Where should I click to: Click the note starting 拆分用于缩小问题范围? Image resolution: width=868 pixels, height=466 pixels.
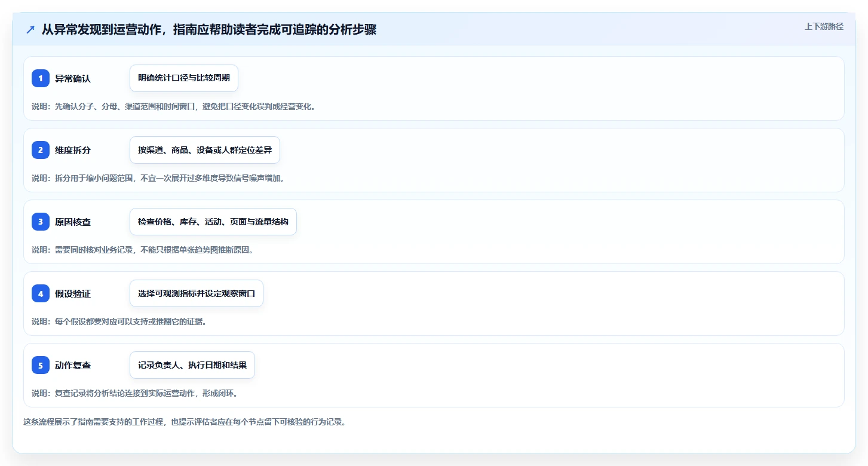158,178
